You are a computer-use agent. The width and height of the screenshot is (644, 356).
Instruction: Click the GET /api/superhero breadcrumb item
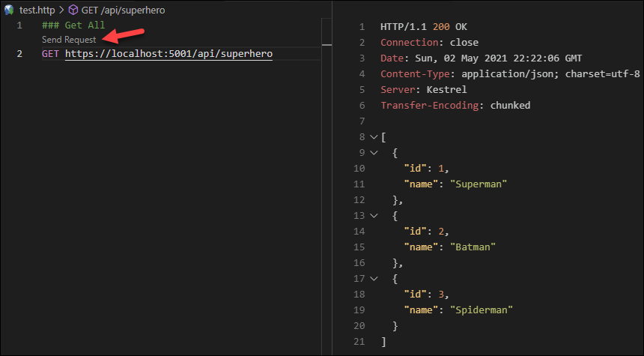point(124,10)
